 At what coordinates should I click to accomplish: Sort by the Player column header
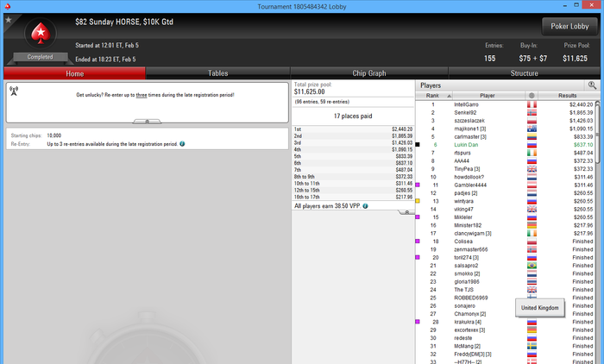pyautogui.click(x=488, y=96)
